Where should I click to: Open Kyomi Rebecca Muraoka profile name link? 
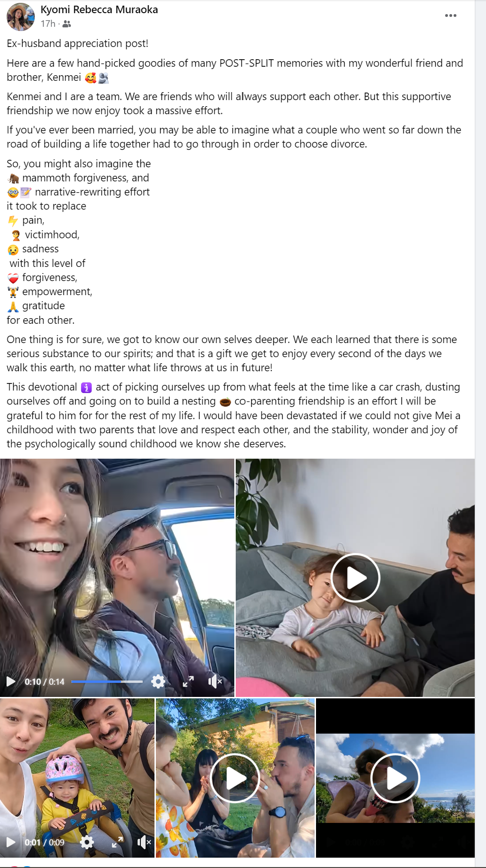pyautogui.click(x=99, y=9)
